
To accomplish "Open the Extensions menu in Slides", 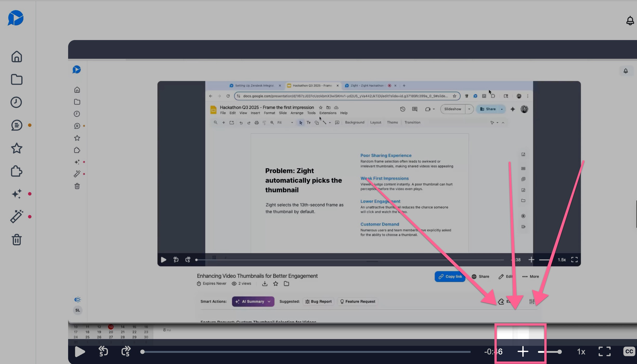I will coord(328,113).
